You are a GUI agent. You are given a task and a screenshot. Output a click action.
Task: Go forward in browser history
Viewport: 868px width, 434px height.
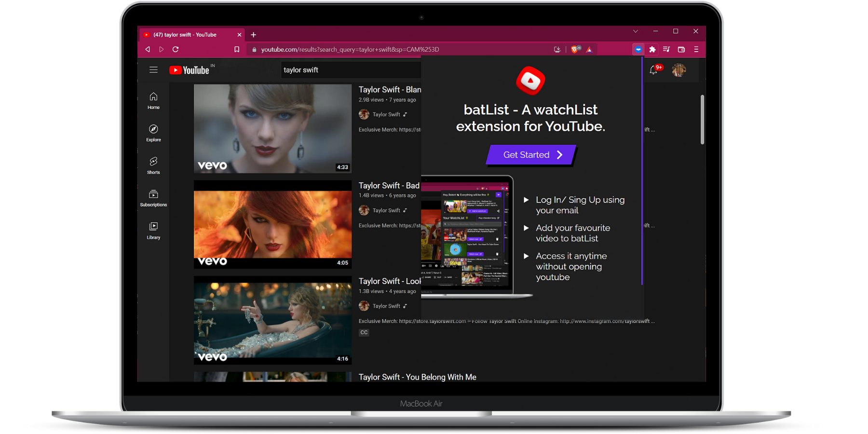click(162, 49)
